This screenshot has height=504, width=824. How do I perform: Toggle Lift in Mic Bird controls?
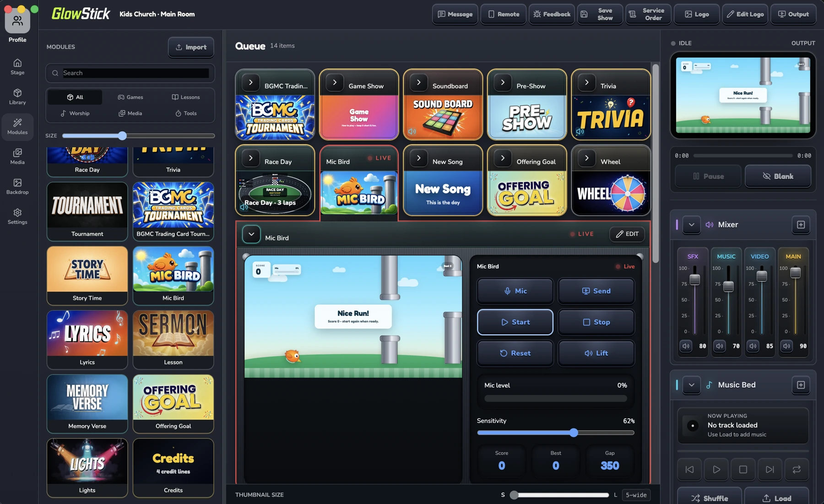point(596,353)
